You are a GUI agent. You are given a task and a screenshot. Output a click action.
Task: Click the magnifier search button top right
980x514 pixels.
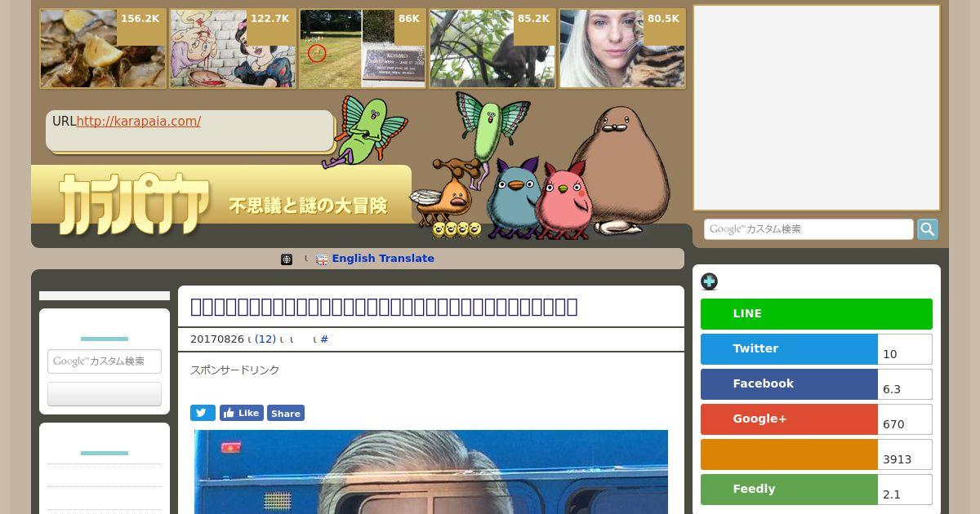[928, 229]
